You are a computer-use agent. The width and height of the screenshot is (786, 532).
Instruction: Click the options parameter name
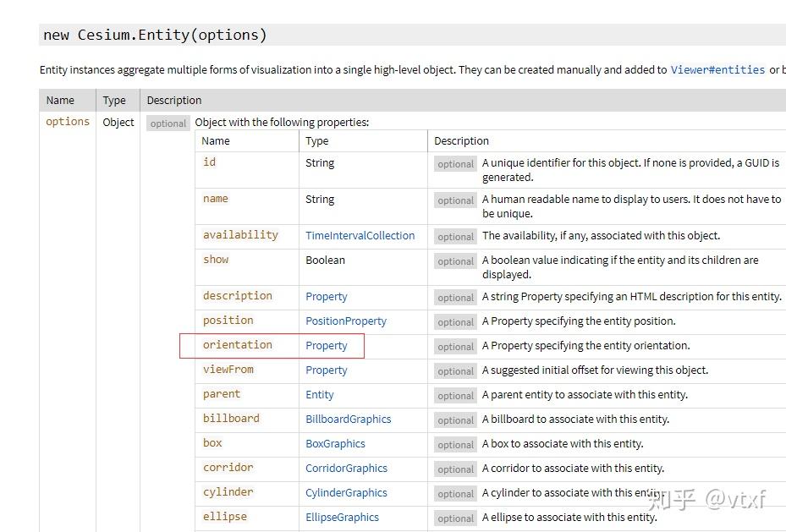tap(68, 122)
